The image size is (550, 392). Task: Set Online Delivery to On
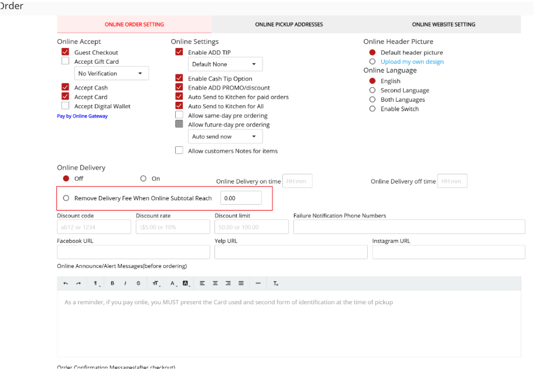tap(143, 178)
